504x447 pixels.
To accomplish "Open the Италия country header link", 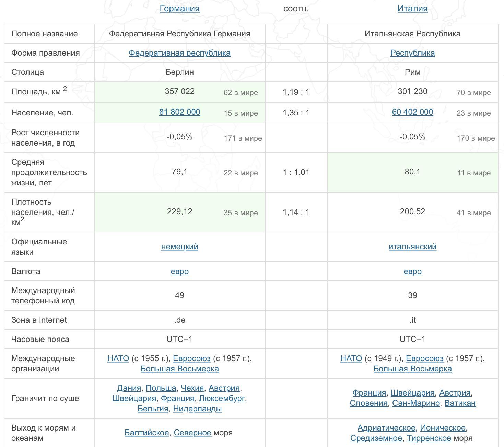I will point(412,8).
